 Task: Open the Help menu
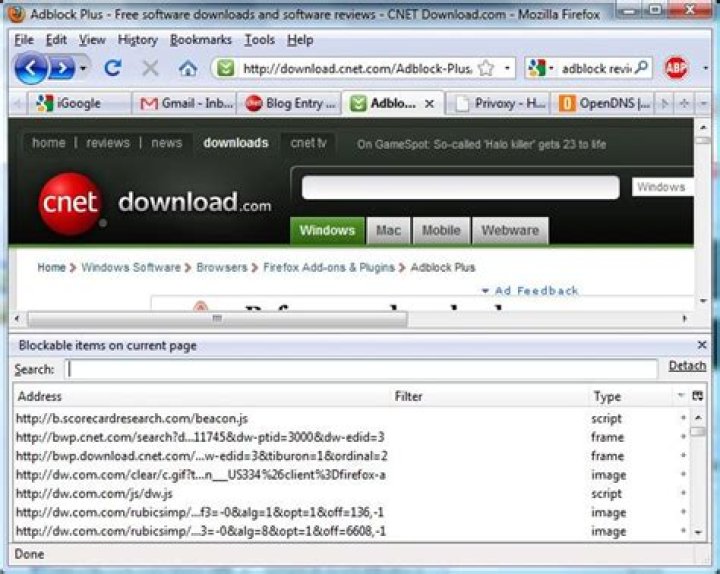(x=300, y=40)
